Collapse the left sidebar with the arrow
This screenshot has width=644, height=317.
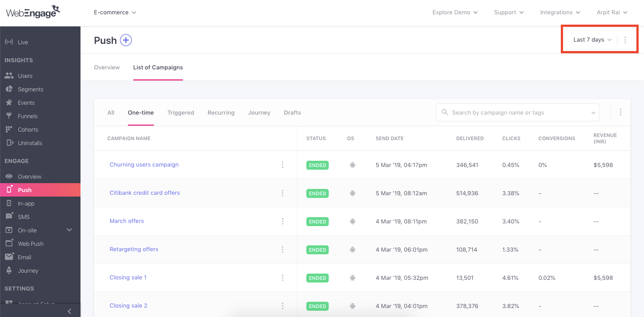click(x=69, y=311)
